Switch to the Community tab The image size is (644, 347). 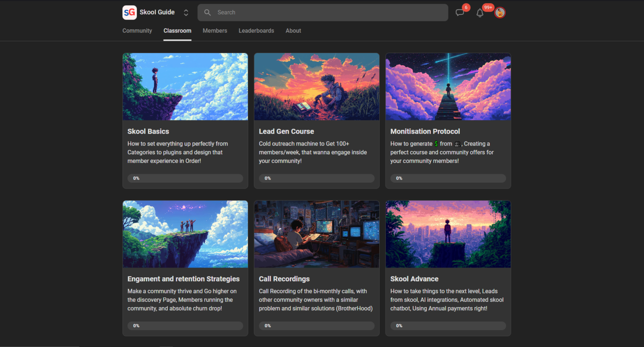pos(137,31)
